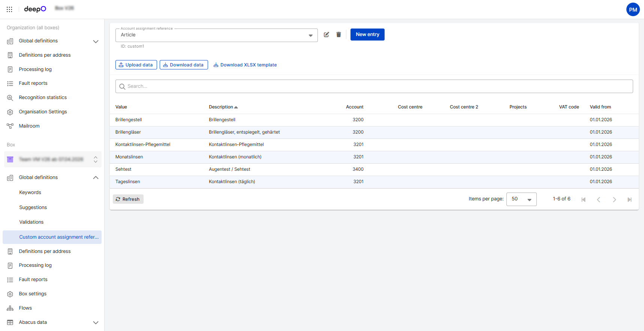Click the Mailroom icon in sidebar
The width and height of the screenshot is (644, 331).
click(10, 126)
